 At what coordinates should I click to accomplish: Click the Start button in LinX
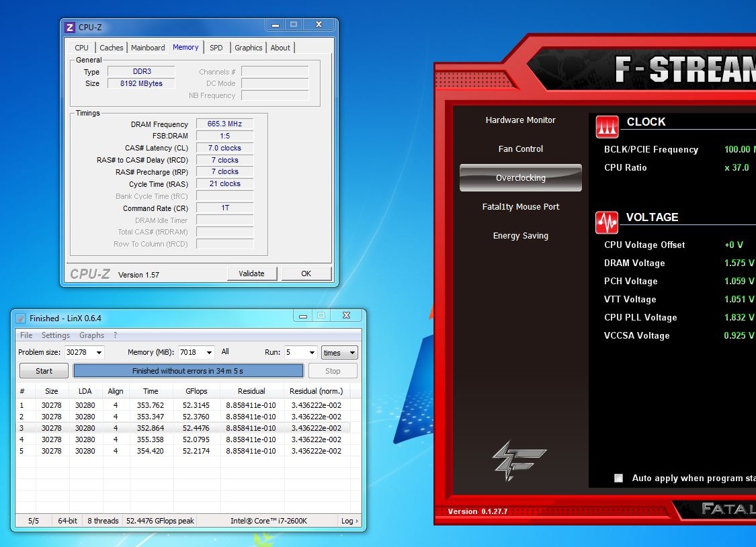pos(44,371)
